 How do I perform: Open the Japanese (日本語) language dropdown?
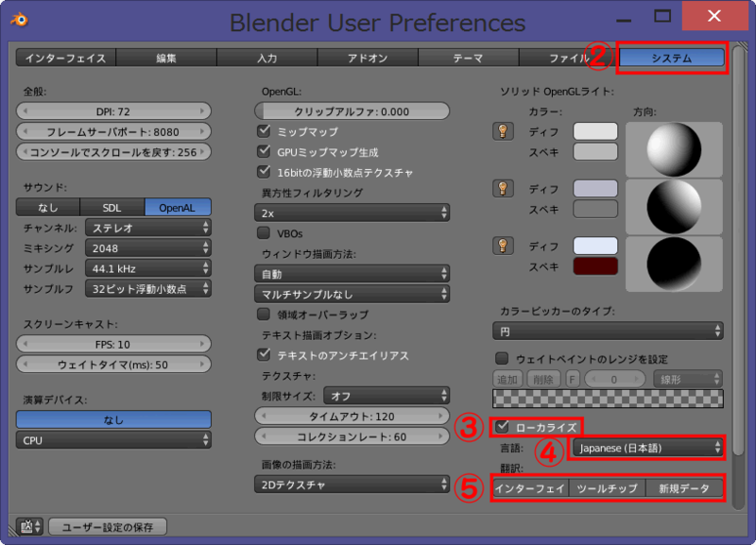(647, 448)
